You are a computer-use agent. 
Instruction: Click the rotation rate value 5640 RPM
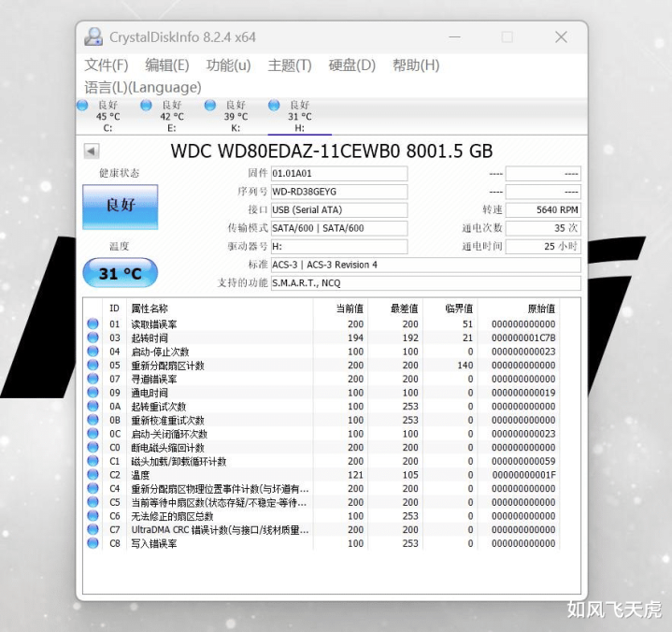(x=543, y=210)
